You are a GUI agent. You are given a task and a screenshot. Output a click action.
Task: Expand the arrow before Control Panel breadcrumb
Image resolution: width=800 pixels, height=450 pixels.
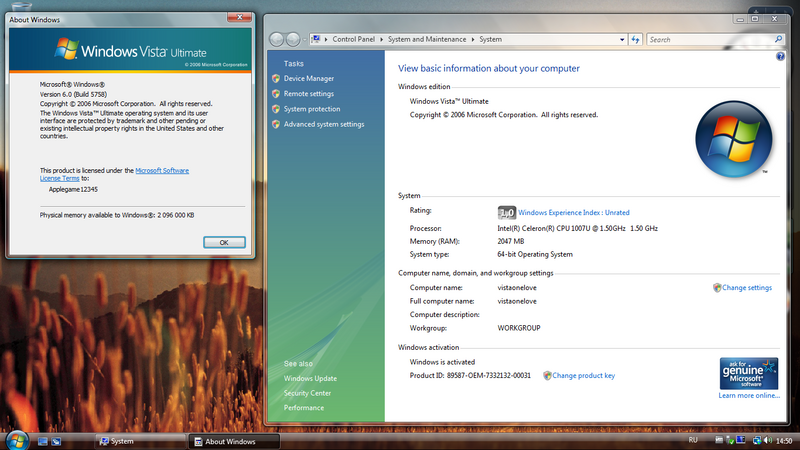tap(326, 39)
